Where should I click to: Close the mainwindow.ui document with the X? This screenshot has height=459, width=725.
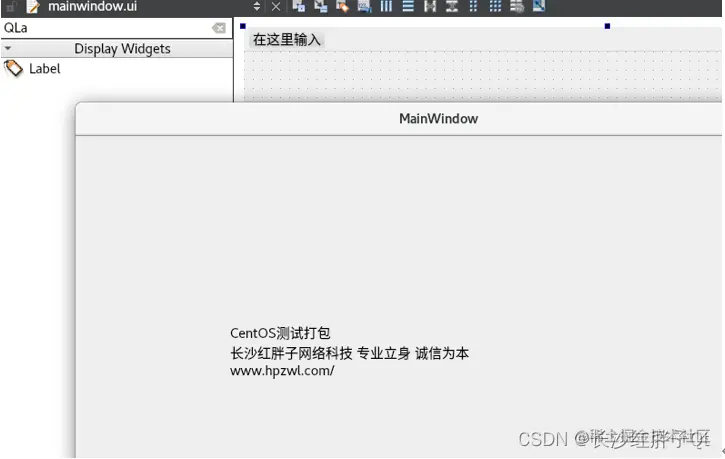(x=276, y=6)
